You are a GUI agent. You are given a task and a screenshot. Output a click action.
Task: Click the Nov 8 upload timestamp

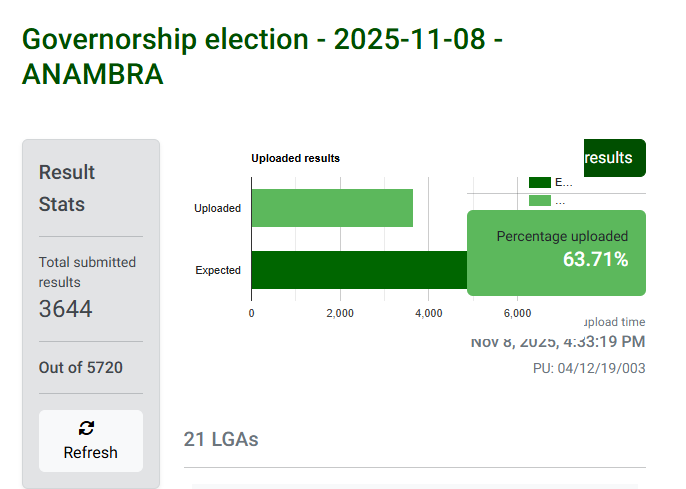tap(558, 342)
